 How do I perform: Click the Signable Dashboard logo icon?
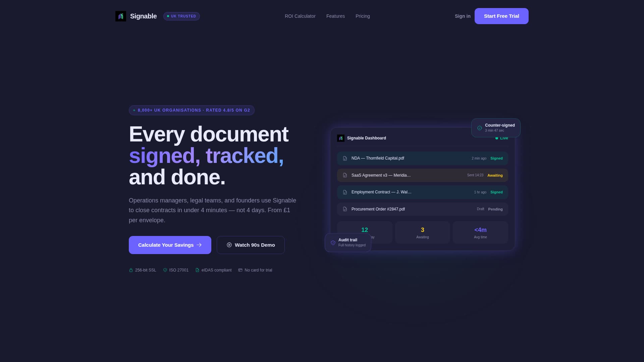pos(341,138)
